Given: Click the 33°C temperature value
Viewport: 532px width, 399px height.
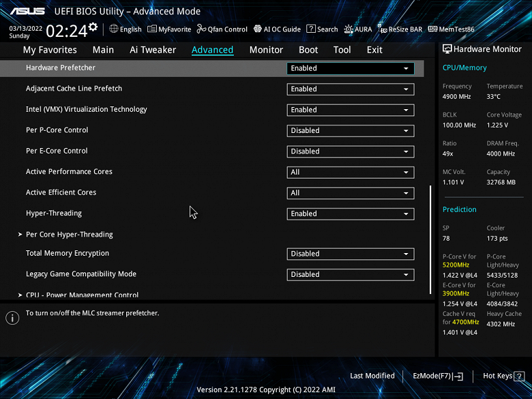Looking at the screenshot, I should 494,97.
